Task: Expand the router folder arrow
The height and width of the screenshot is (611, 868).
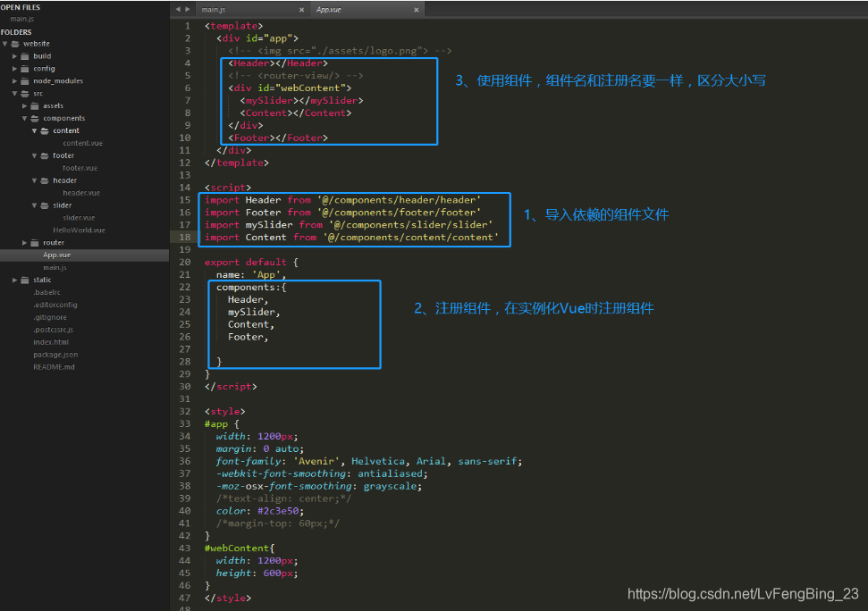Action: pyautogui.click(x=24, y=243)
